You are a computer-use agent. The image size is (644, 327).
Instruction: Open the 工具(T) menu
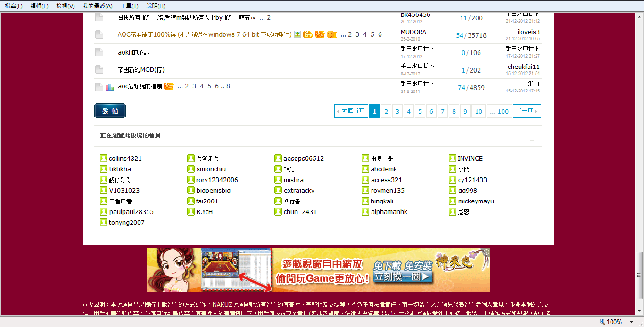click(x=129, y=6)
